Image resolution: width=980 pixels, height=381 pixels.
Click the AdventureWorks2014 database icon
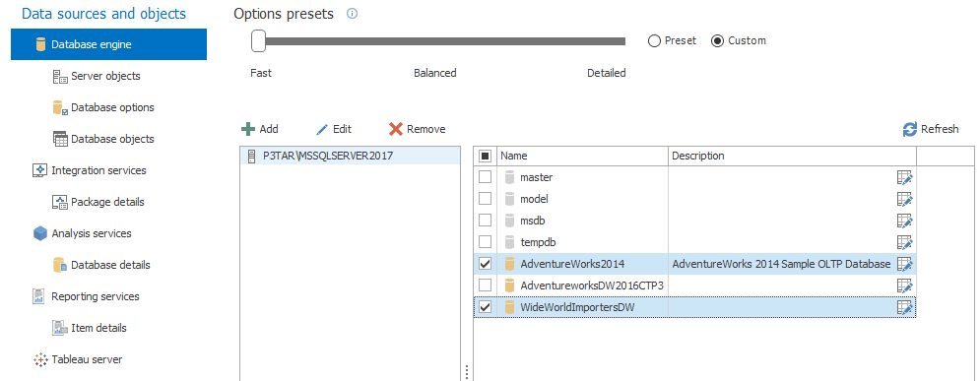(509, 264)
